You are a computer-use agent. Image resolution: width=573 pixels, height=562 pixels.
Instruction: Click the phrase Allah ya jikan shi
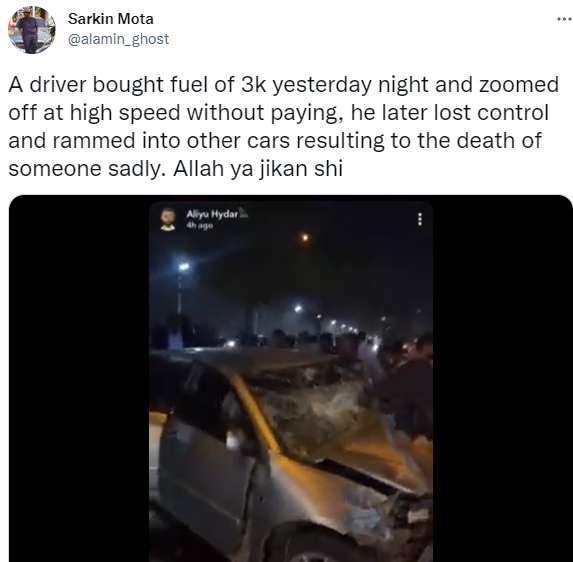[258, 168]
